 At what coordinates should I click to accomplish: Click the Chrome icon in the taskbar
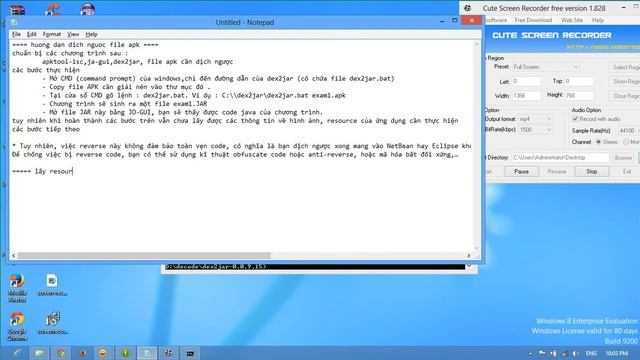tap(60, 353)
